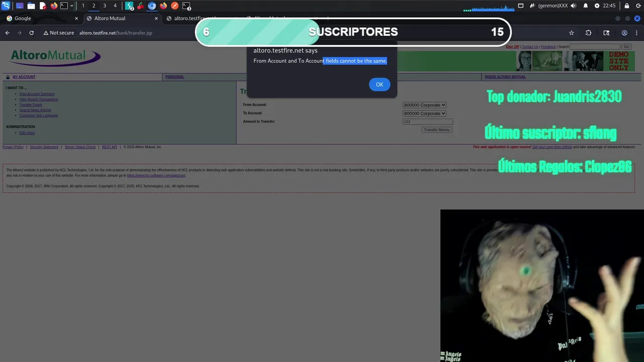This screenshot has height=362, width=644.
Task: Switch to workspace 2
Action: (94, 6)
